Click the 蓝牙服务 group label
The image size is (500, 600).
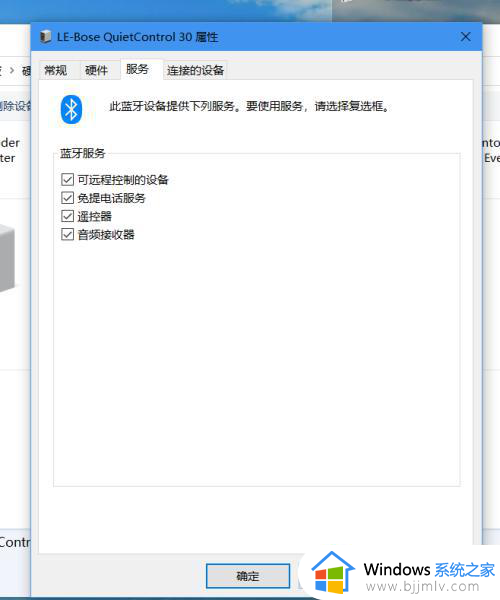(x=83, y=153)
